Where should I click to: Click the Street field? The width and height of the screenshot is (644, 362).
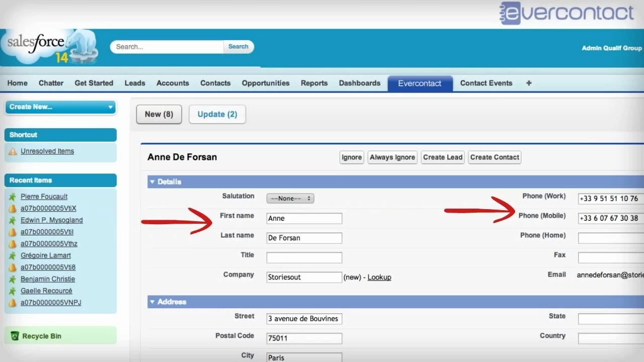[304, 318]
